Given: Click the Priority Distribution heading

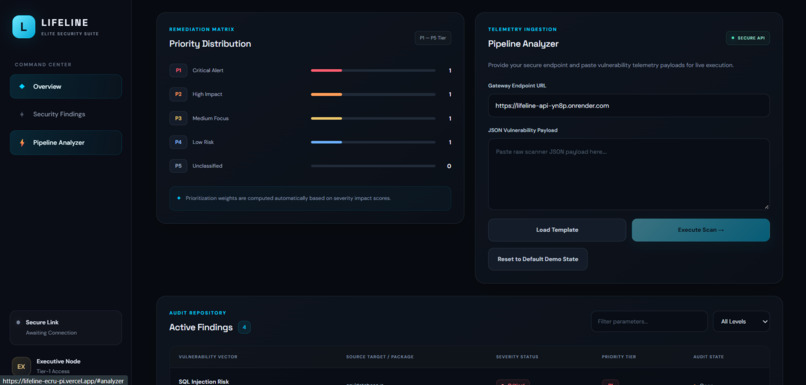Looking at the screenshot, I should (x=210, y=44).
